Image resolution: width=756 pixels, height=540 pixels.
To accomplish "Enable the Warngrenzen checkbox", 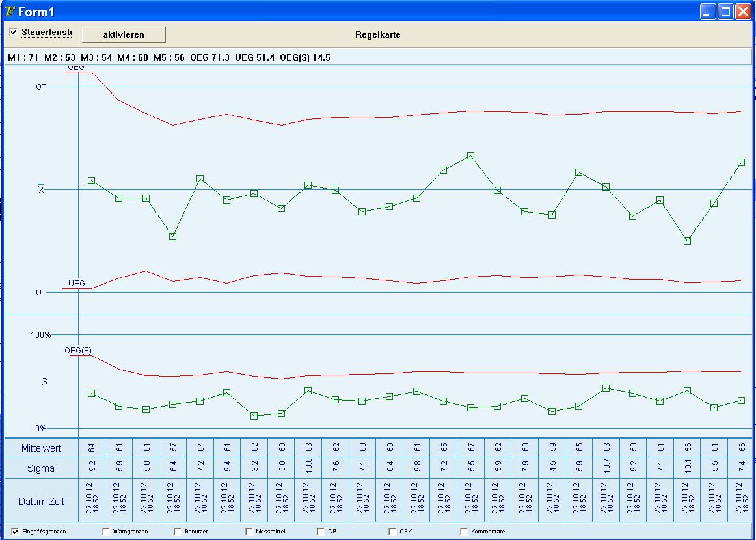I will (x=106, y=532).
